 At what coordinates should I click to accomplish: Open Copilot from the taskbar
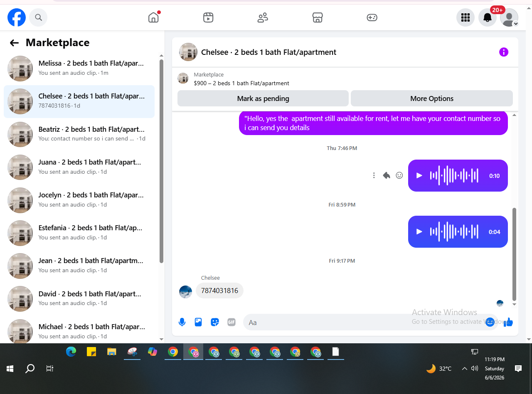pyautogui.click(x=153, y=352)
